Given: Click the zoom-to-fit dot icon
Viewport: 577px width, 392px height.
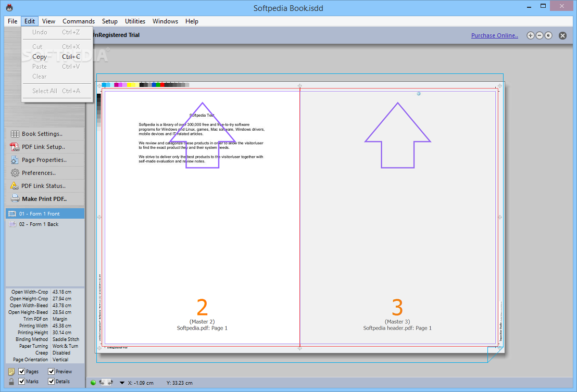Looking at the screenshot, I should (x=548, y=35).
